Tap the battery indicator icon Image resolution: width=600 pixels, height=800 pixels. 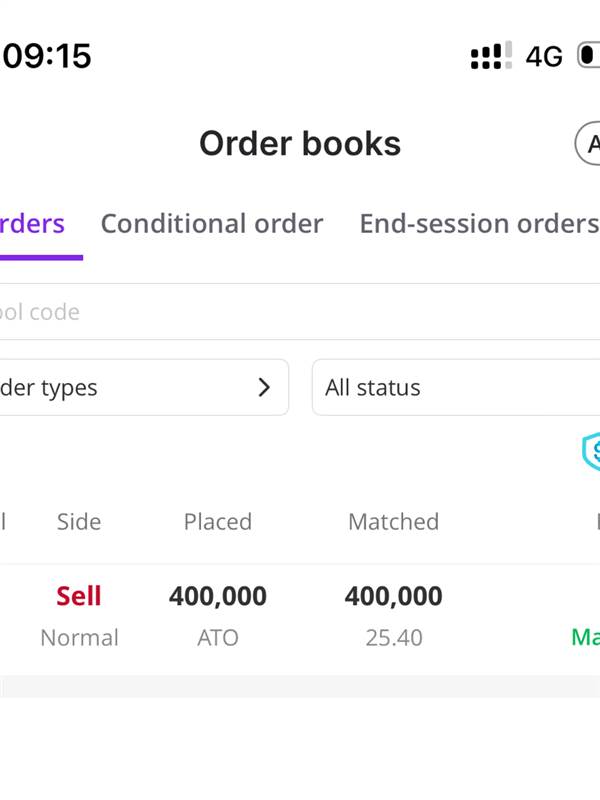pos(589,55)
